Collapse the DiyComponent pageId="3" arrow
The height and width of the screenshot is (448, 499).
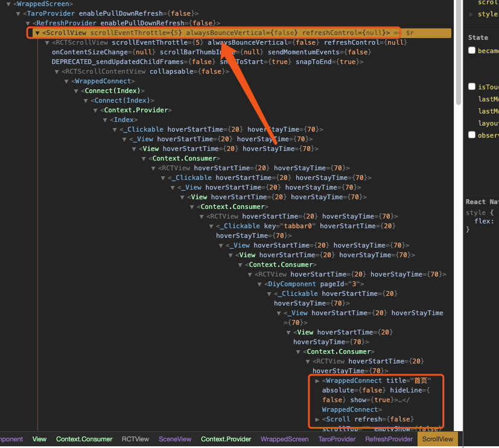tap(259, 284)
